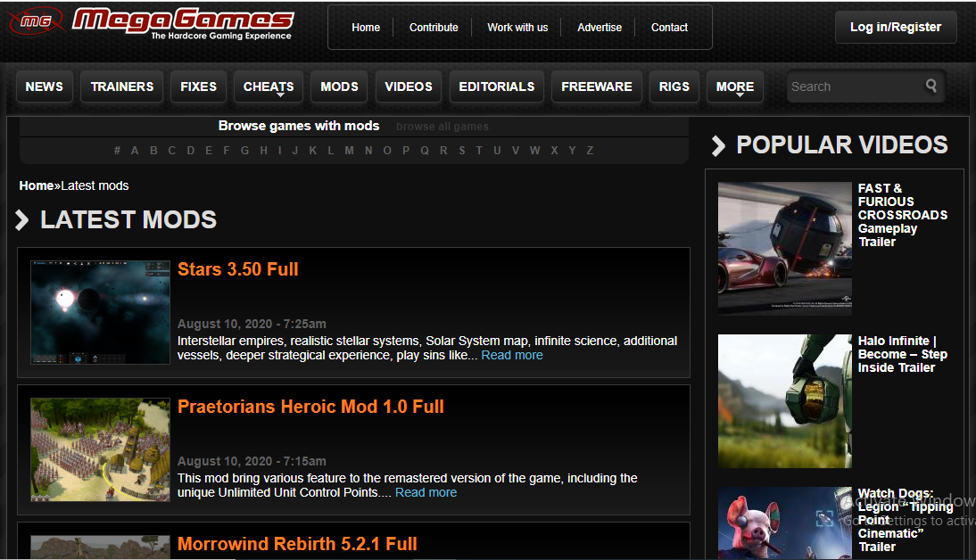Screen dimensions: 976x560
Task: Select letter M in the games index
Action: click(x=350, y=151)
